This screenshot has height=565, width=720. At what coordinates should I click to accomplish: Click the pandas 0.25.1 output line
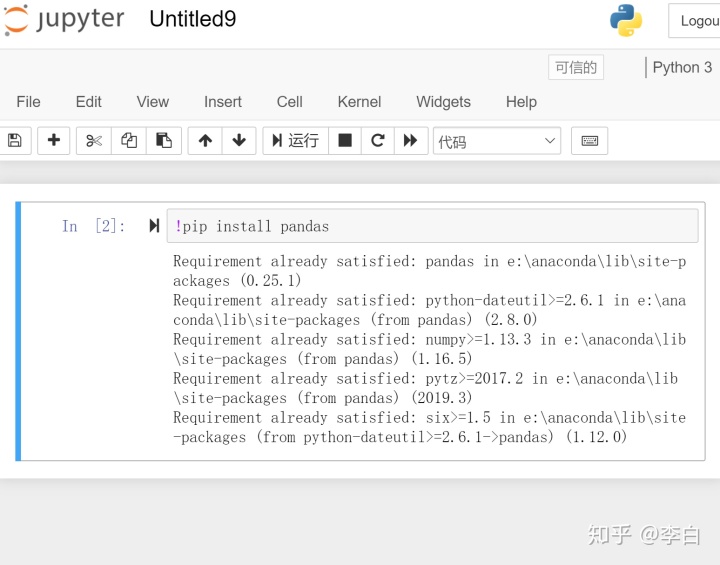click(429, 271)
